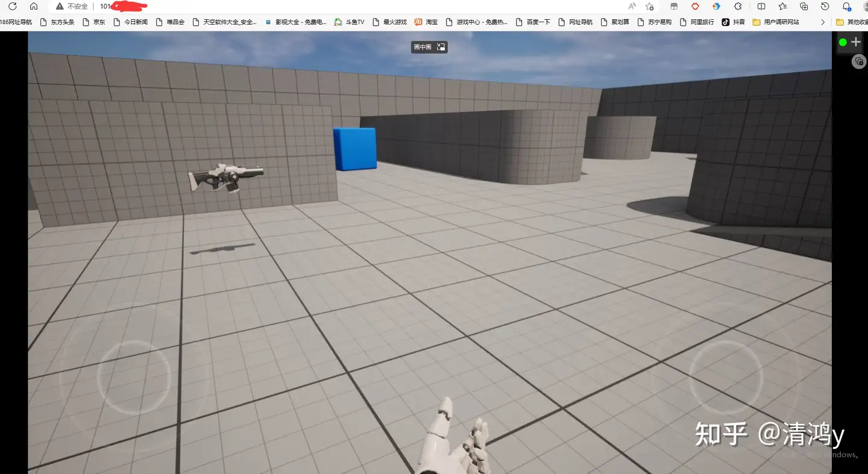Open the 阿里旅行 bookmark
Viewport: 868px width, 474px height.
click(697, 22)
